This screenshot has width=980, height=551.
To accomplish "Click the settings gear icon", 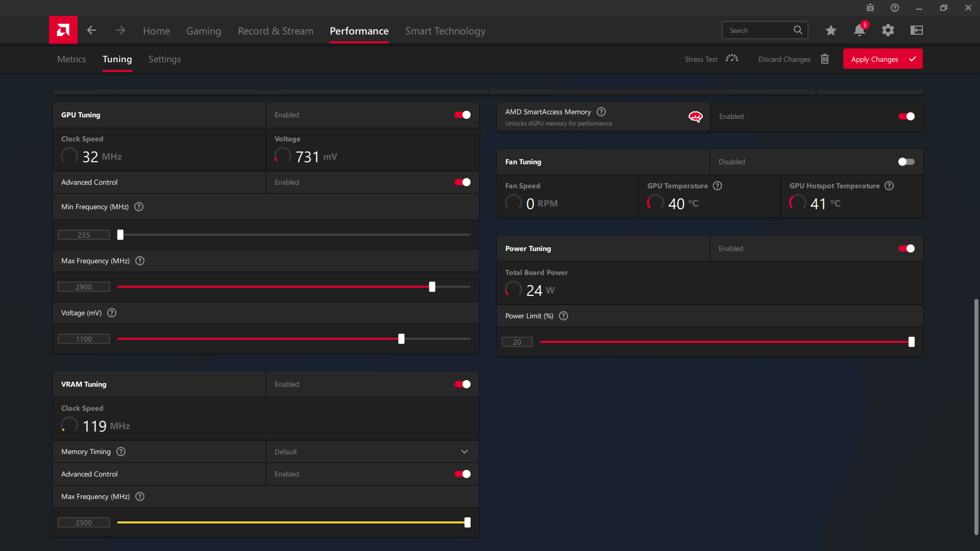I will pyautogui.click(x=888, y=30).
